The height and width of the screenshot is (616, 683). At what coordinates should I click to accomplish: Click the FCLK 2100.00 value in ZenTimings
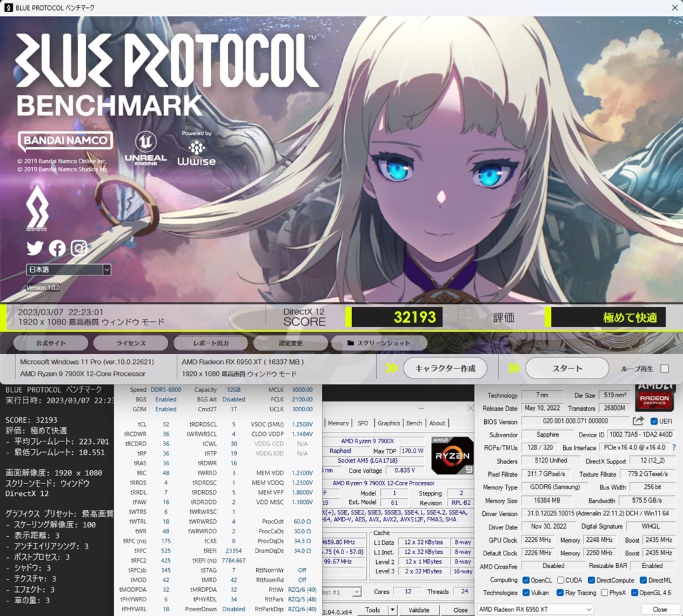302,399
